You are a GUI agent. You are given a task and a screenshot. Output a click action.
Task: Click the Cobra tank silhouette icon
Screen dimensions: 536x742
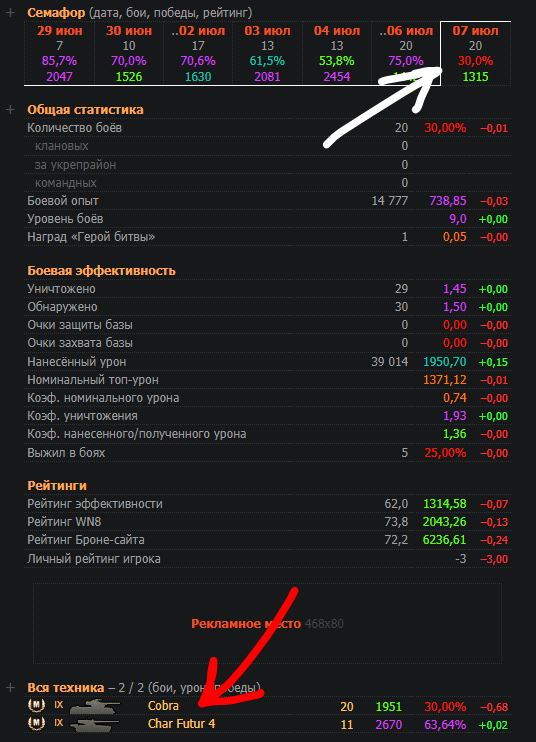click(x=95, y=707)
